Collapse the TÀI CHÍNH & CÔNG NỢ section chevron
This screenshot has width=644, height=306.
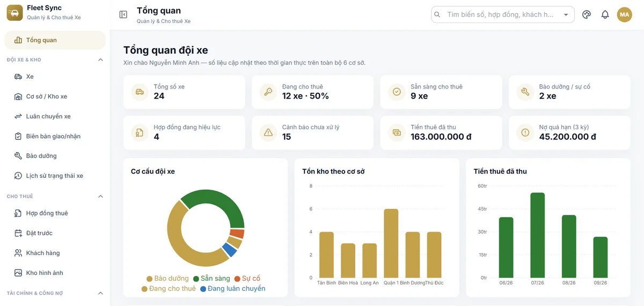click(x=100, y=293)
